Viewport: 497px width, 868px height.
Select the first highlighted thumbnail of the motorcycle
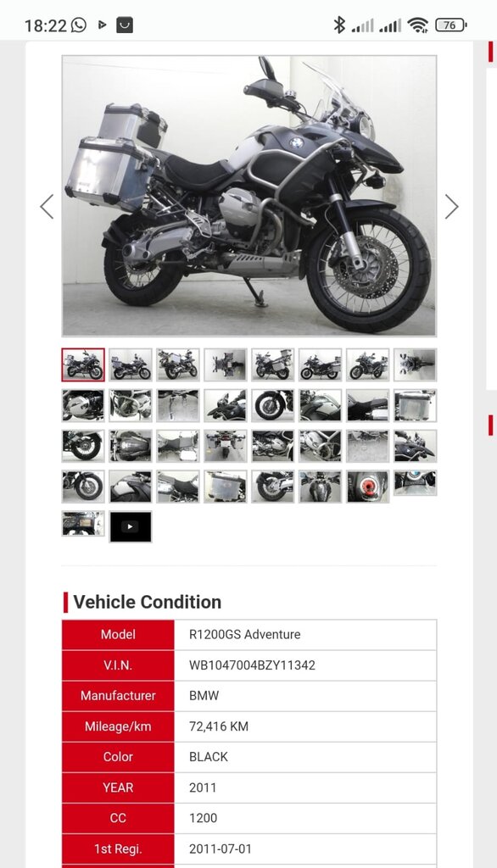82,364
